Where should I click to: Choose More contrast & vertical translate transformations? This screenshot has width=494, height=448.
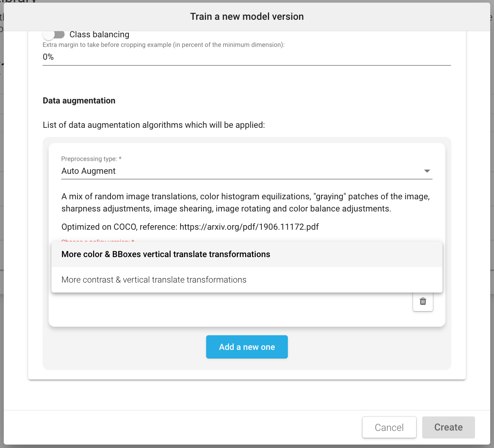coord(154,280)
